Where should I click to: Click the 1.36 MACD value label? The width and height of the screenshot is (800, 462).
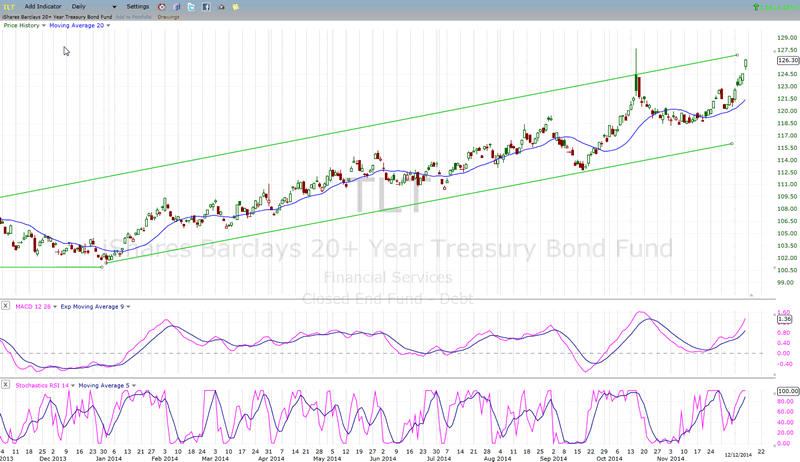pos(784,319)
